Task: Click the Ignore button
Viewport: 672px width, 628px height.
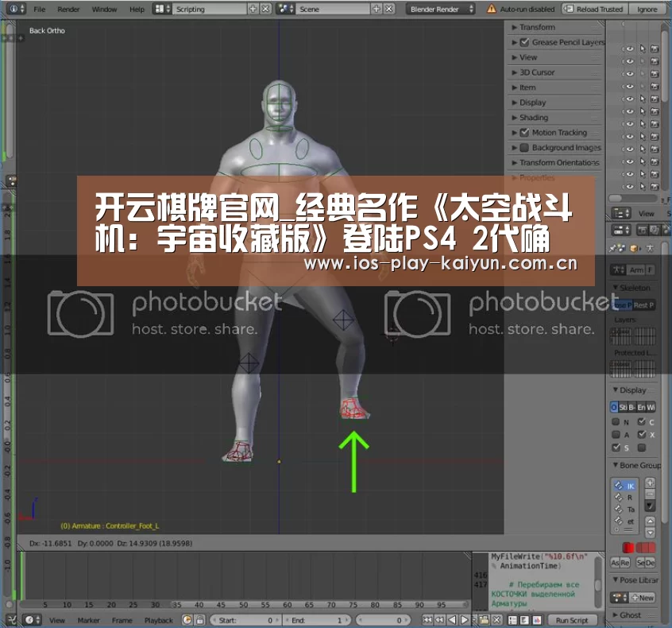Action: click(647, 9)
